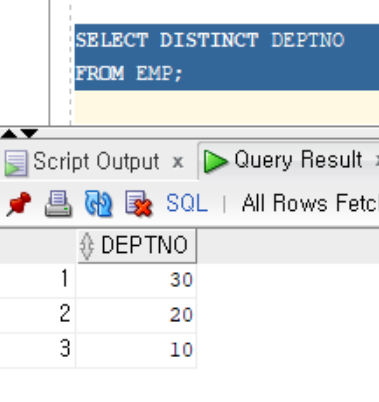Image resolution: width=379 pixels, height=402 pixels.
Task: Open the Query Result tab
Action: [x=298, y=160]
